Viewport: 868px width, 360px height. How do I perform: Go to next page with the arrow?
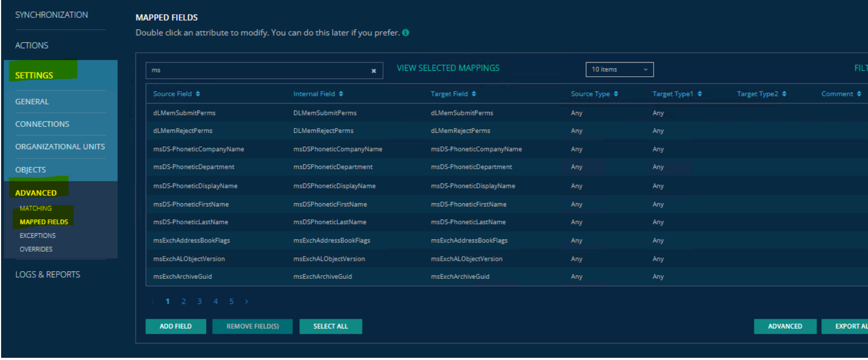click(x=247, y=302)
